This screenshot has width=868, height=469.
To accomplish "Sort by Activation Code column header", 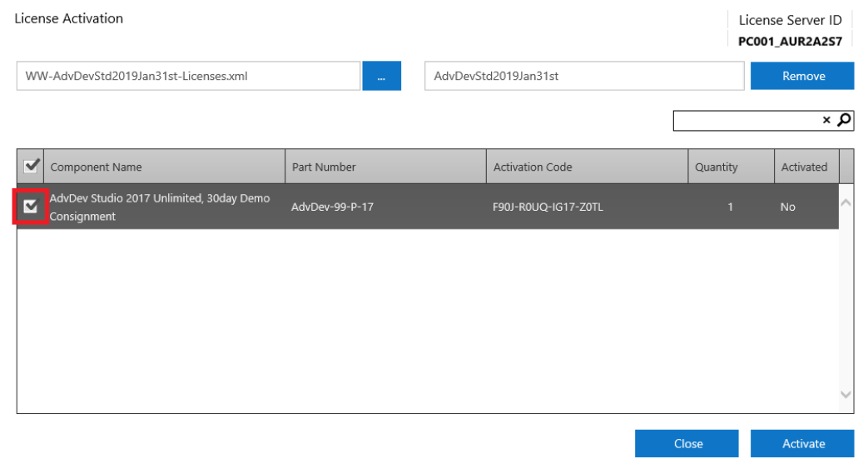I will (588, 167).
